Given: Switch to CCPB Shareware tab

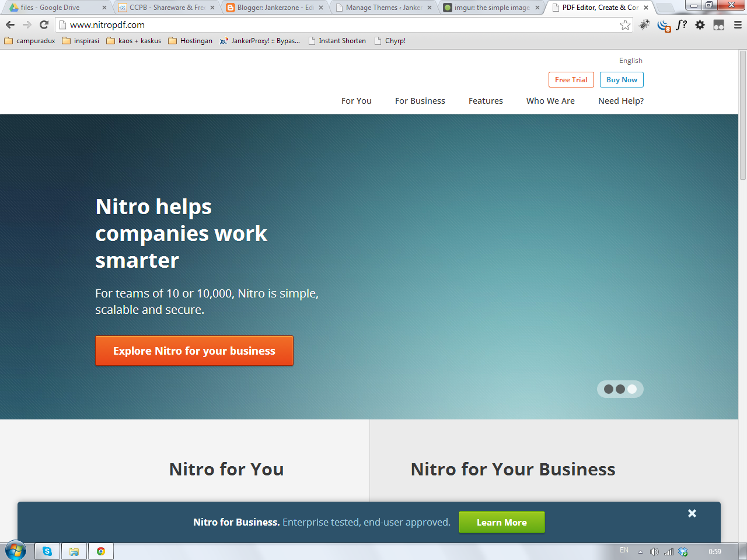Looking at the screenshot, I should (x=167, y=8).
